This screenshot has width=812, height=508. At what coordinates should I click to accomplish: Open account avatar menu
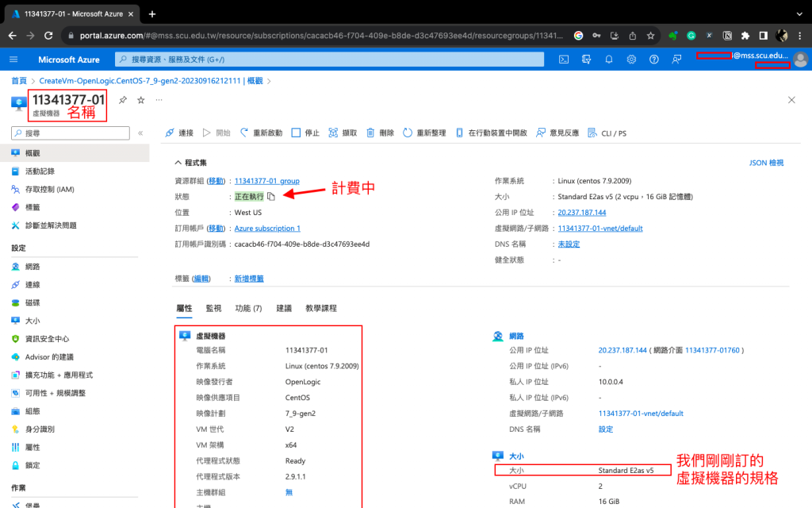click(800, 60)
